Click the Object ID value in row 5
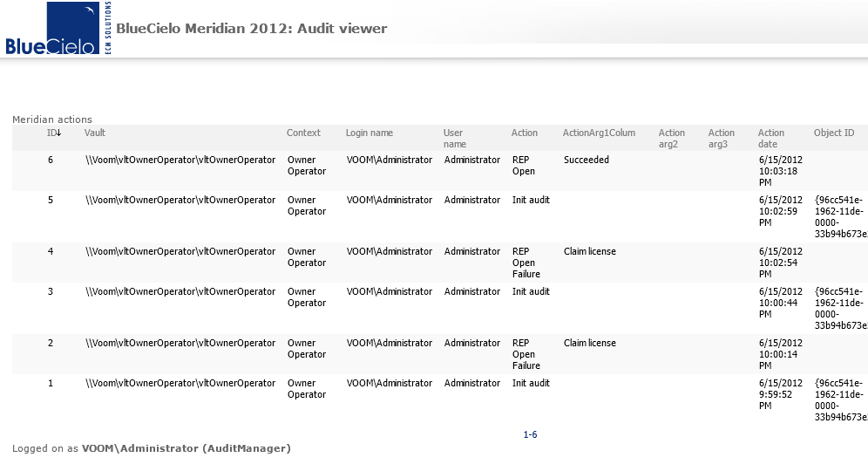Screen dimensions: 868x471 point(841,216)
